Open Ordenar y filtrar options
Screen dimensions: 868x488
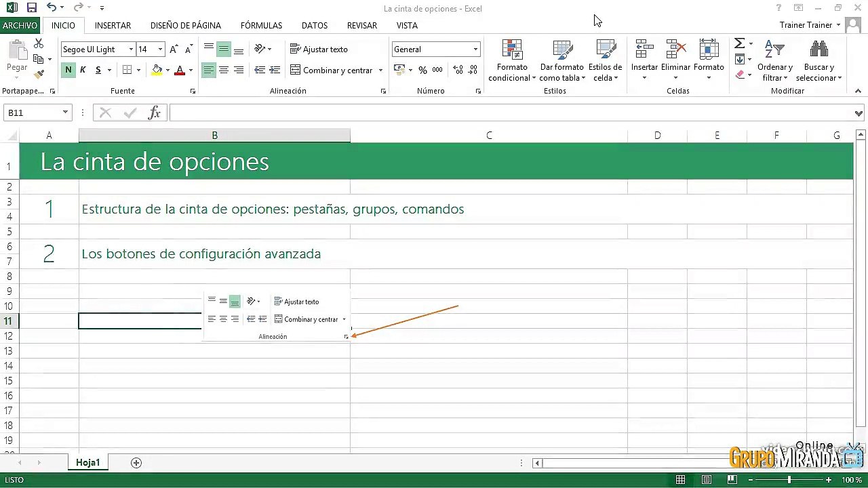click(x=775, y=60)
